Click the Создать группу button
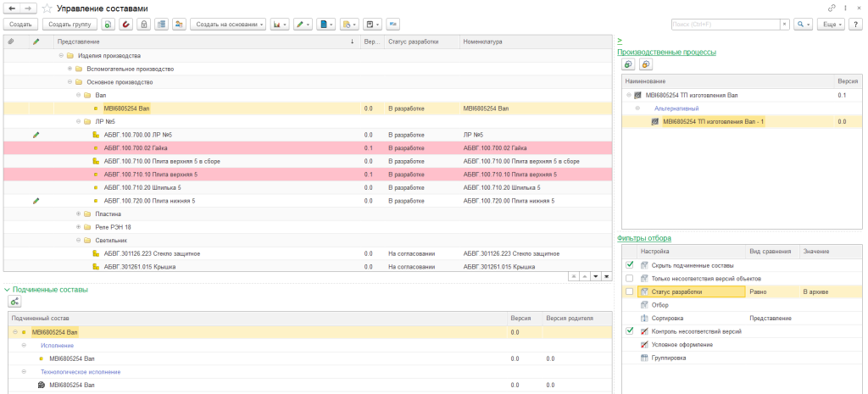This screenshot has width=868, height=394. coord(70,25)
